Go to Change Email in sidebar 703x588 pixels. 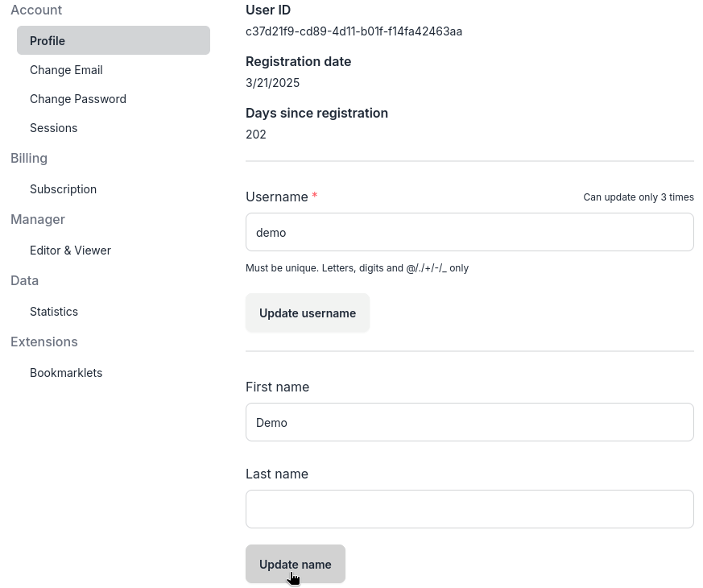(66, 70)
